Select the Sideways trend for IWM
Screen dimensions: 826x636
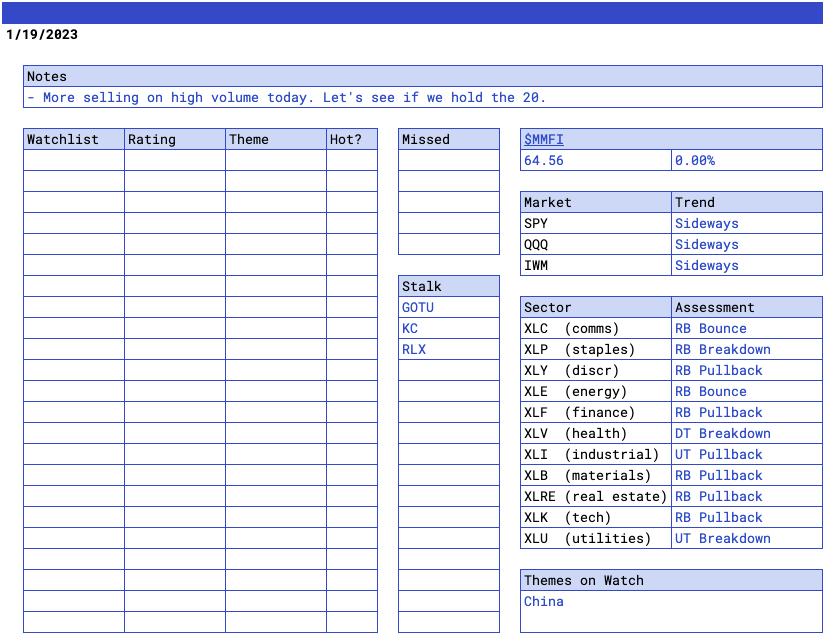(x=747, y=265)
